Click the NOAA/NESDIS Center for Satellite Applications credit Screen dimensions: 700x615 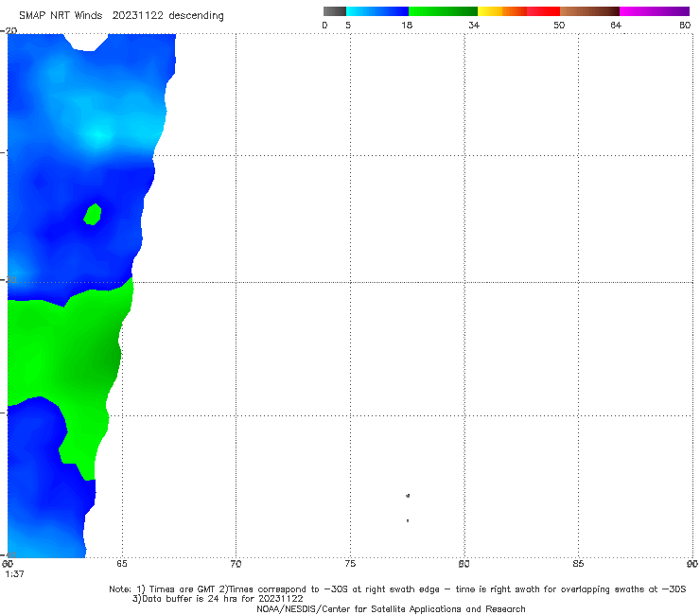391,609
